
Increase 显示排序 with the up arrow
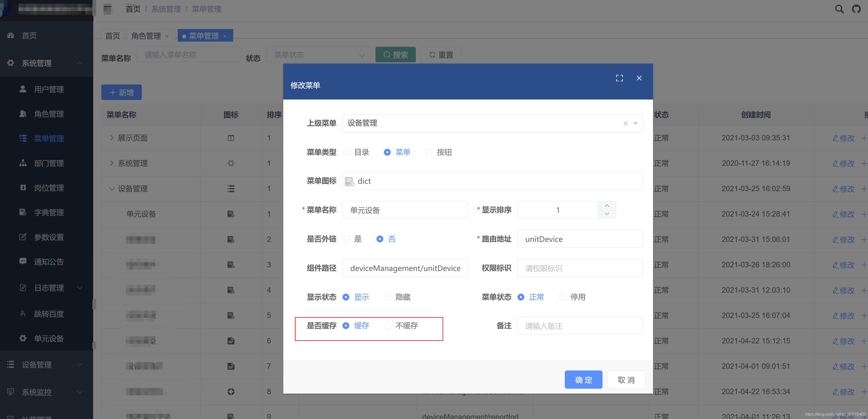606,205
